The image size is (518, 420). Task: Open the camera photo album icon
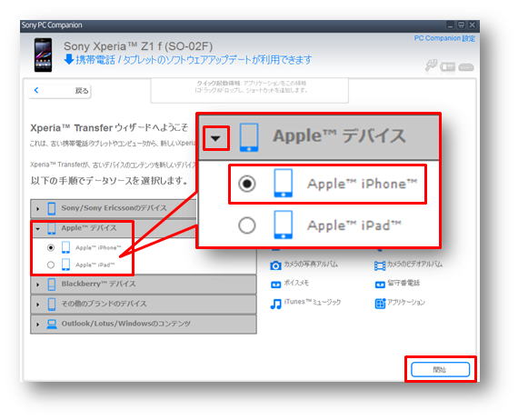(275, 265)
